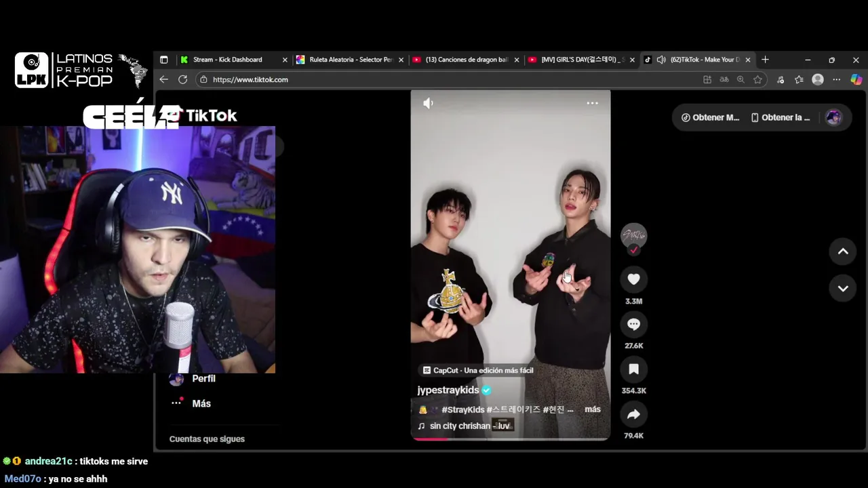Open browser extensions icon
This screenshot has width=868, height=488.
coord(781,79)
